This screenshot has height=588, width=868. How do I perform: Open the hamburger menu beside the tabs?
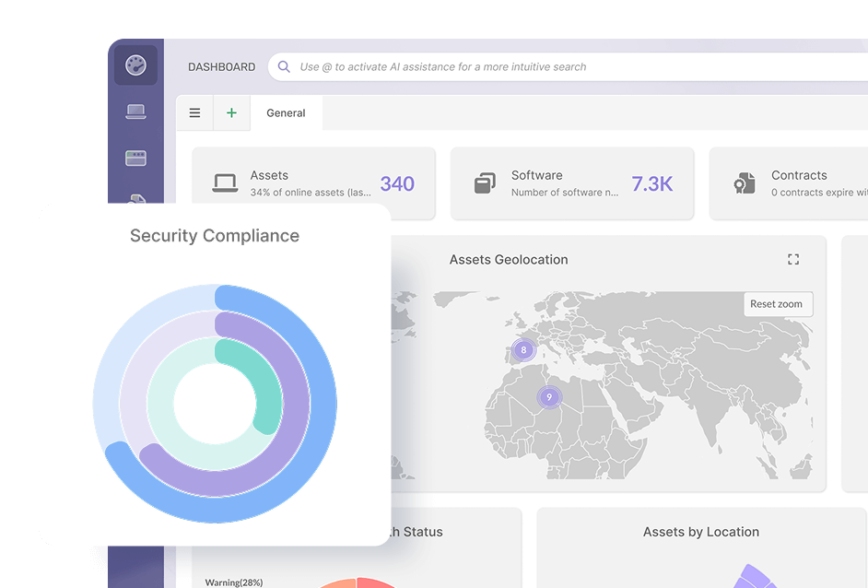(194, 113)
